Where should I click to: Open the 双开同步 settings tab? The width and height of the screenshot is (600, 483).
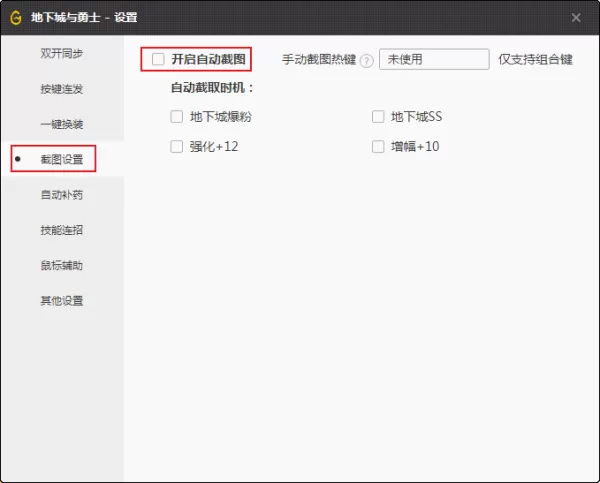(x=62, y=53)
